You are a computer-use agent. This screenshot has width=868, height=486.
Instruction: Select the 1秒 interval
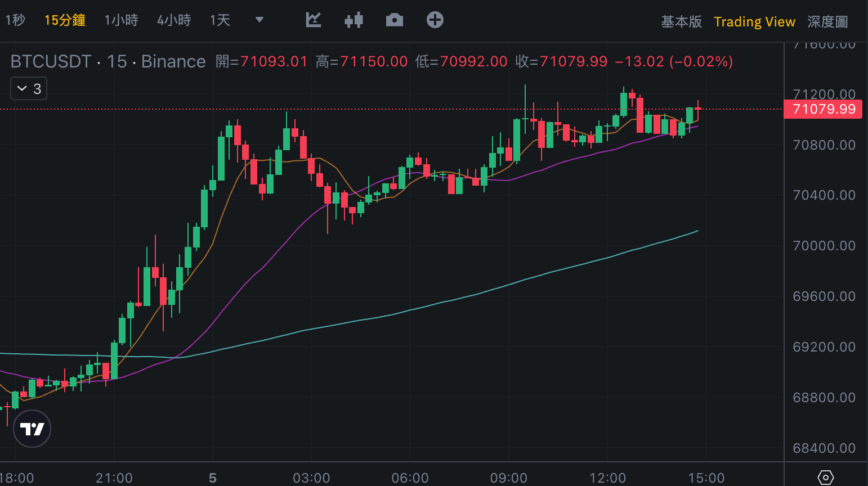15,21
